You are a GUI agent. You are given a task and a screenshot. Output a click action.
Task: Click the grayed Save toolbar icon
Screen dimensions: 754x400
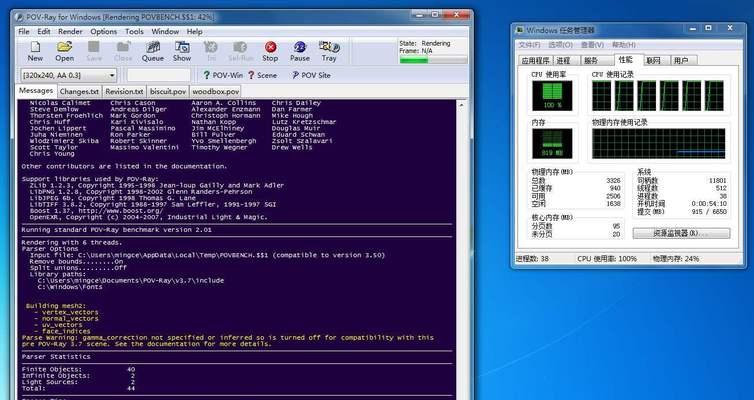(94, 51)
